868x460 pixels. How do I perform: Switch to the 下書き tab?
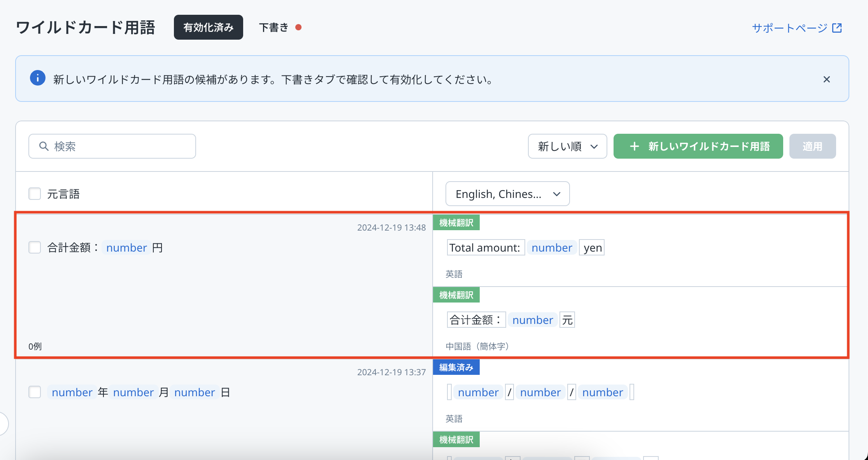pyautogui.click(x=274, y=27)
